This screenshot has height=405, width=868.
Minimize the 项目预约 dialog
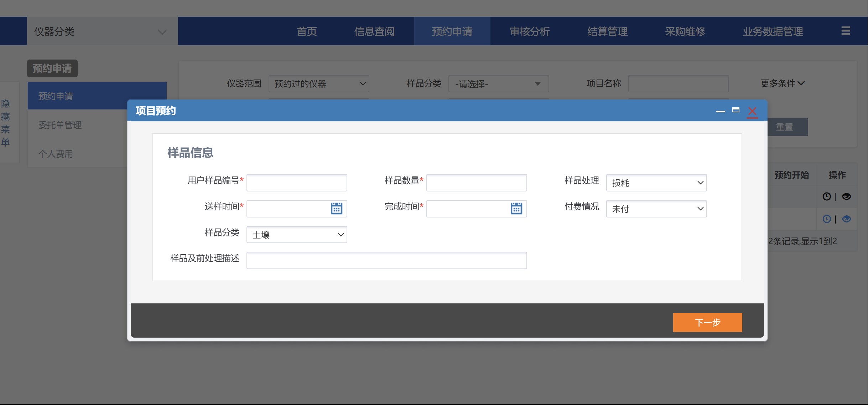(x=721, y=111)
